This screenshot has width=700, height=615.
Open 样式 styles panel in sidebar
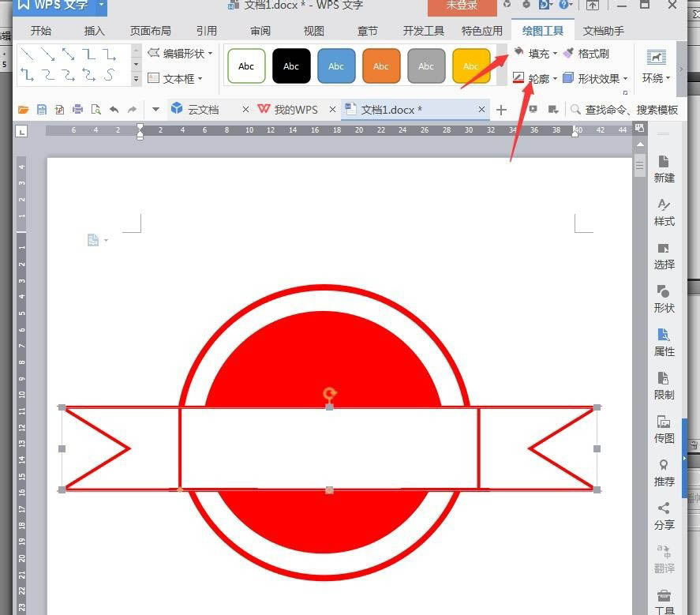coord(664,212)
